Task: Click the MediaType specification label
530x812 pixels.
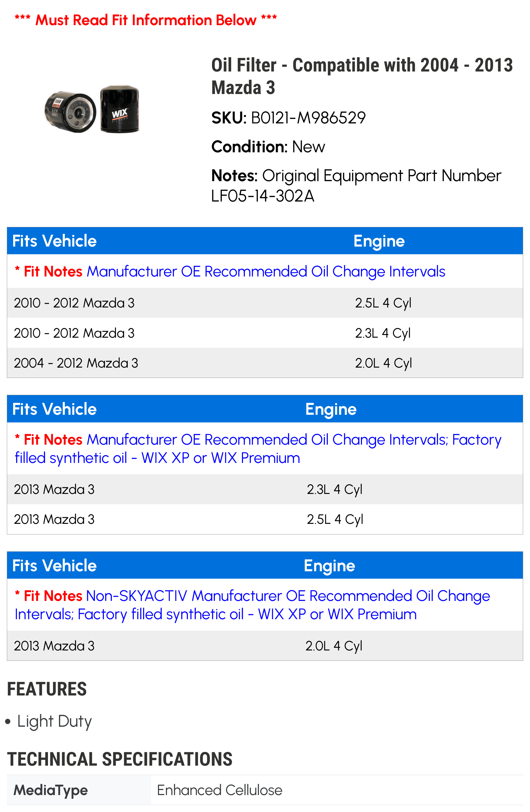Action: coord(51,790)
